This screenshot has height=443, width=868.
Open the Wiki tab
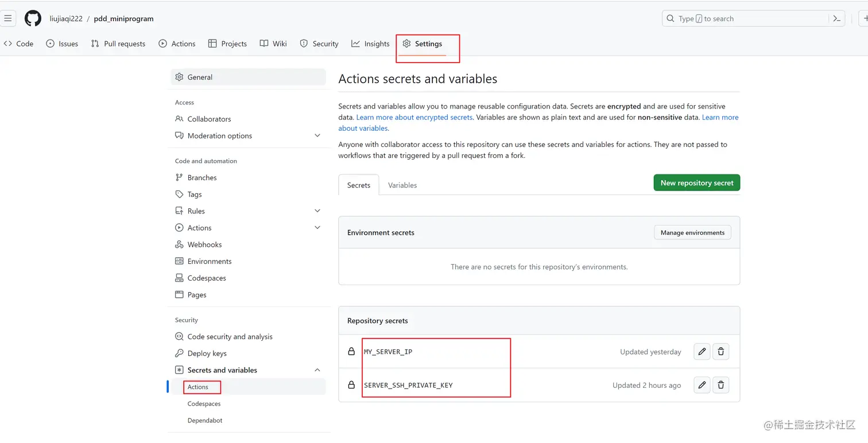tap(273, 44)
